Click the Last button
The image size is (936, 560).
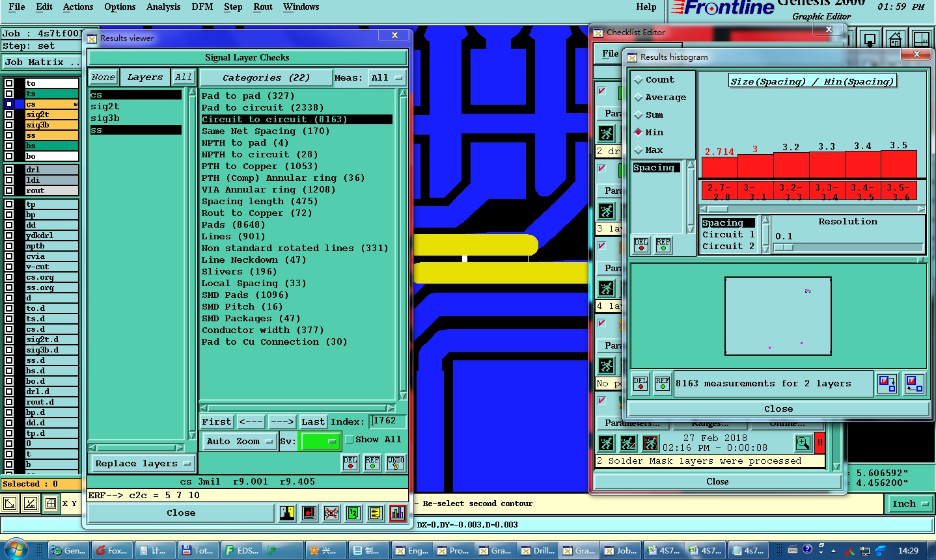click(313, 422)
